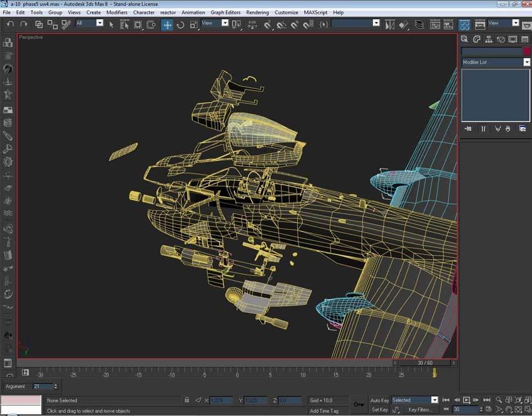Screen dimensions: 532x416
Task: Click the Undo arrow in the main toolbar
Action: point(9,24)
